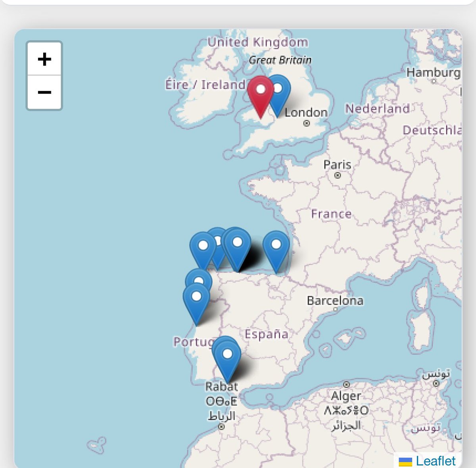Image resolution: width=476 pixels, height=468 pixels.
Task: Click the España country label
Action: tap(267, 334)
